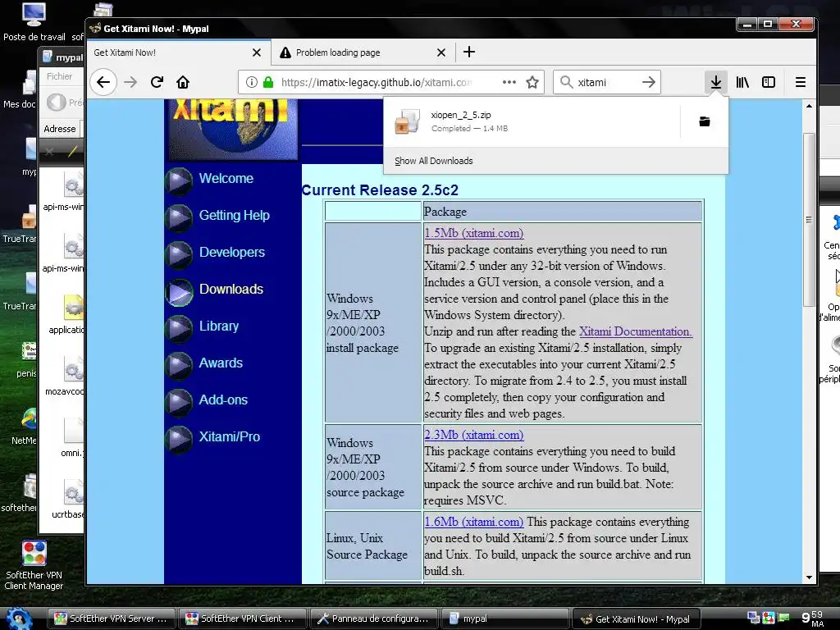Submit search with the arrow button

pos(648,82)
